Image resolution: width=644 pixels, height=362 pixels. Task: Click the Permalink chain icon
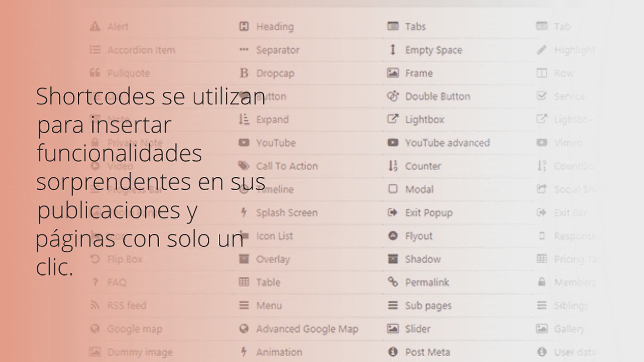(393, 282)
